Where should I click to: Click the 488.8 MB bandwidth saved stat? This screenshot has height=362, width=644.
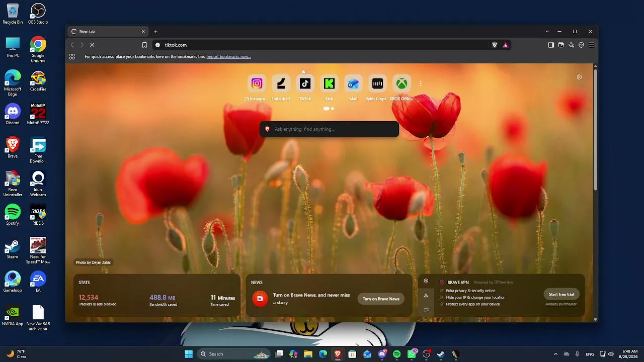163,300
